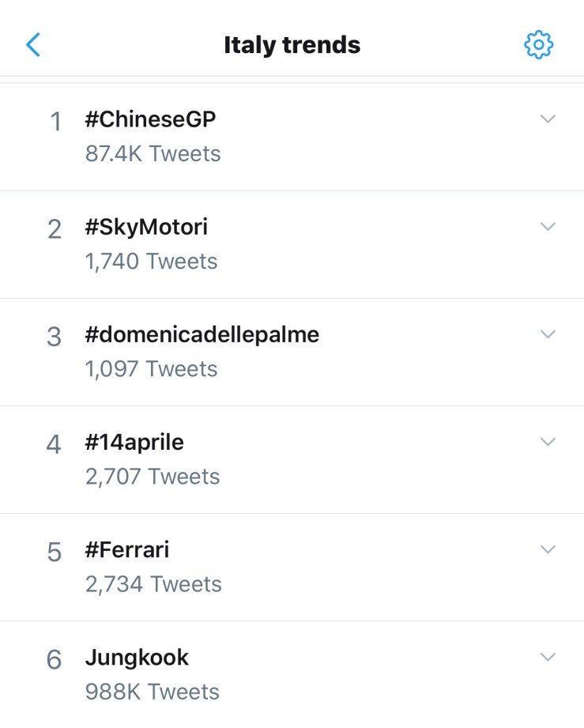Click the Italy trends page title
The width and height of the screenshot is (584, 728).
pos(292,45)
